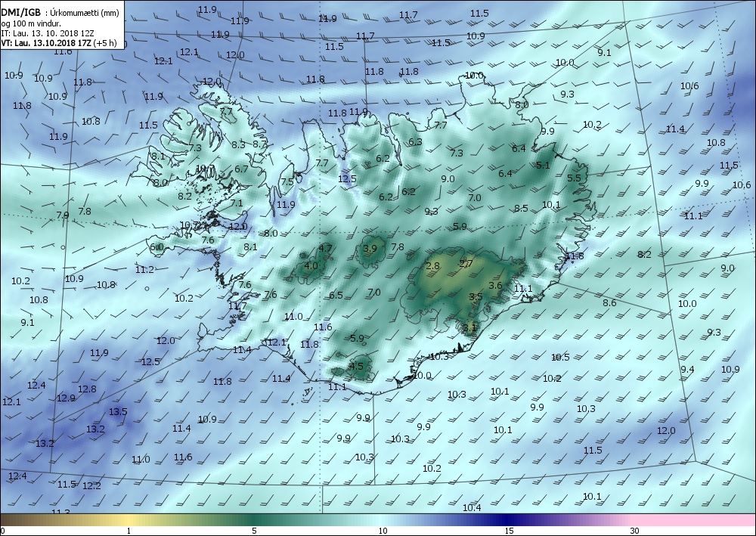This screenshot has width=756, height=536.
Task: Click the 6.5 value label
Action: pos(336,295)
